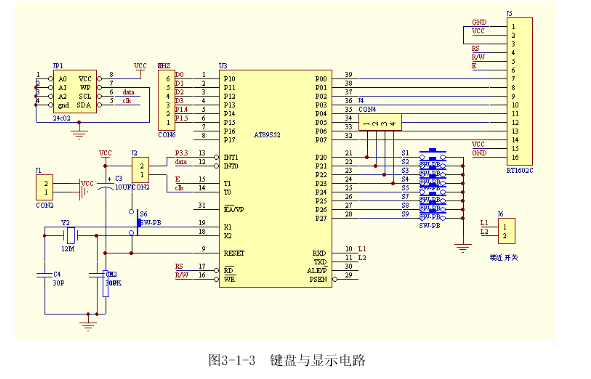Click the C4 30P capacitor symbol
Viewport: 591px width, 379px height.
[x=44, y=275]
